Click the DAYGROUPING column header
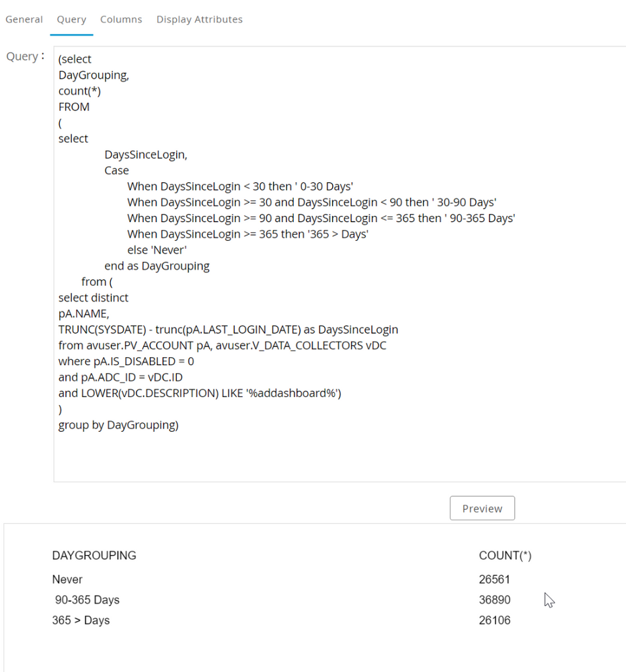Image resolution: width=626 pixels, height=672 pixels. coord(94,556)
